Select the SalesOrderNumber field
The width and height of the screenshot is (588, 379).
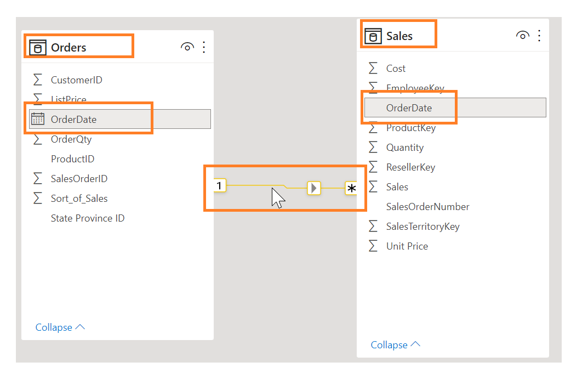click(427, 206)
